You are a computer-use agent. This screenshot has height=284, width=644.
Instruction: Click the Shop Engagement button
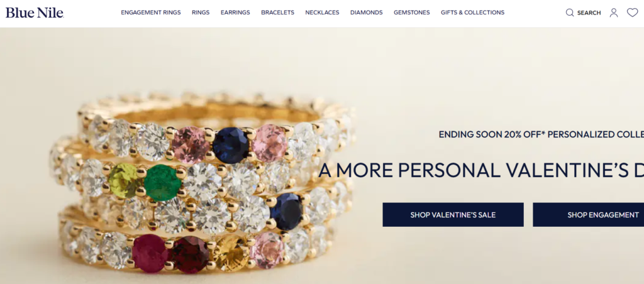click(x=589, y=215)
